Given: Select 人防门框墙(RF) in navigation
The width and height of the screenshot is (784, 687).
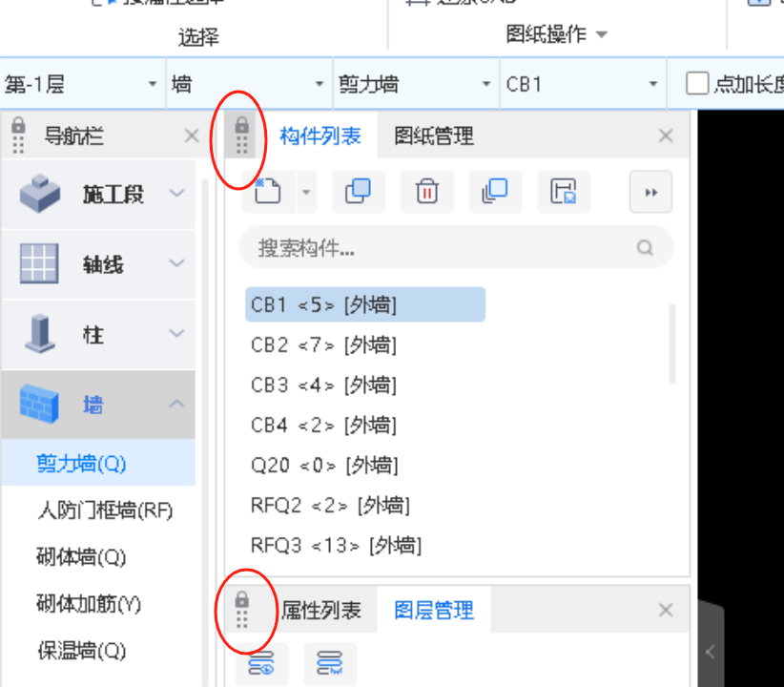Looking at the screenshot, I should coord(105,510).
